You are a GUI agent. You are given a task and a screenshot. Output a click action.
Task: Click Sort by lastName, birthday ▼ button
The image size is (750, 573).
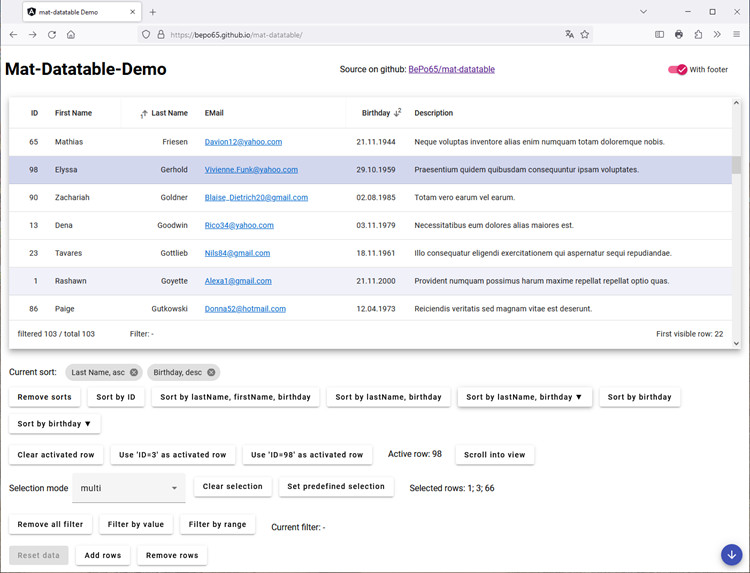click(525, 397)
